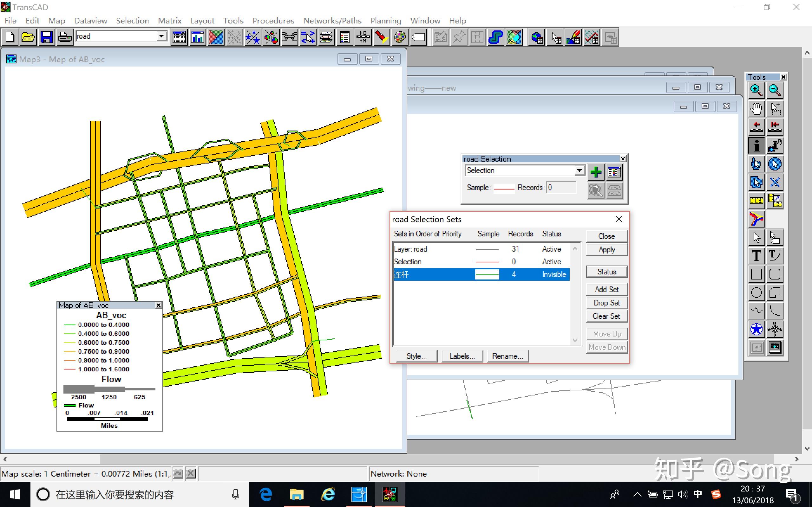Click the green sample line swatch
812x507 pixels.
coord(487,274)
